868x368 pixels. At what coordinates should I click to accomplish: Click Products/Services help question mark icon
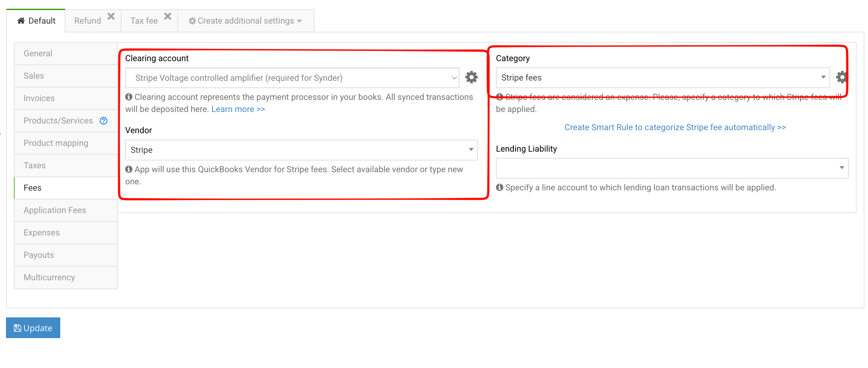click(x=104, y=121)
